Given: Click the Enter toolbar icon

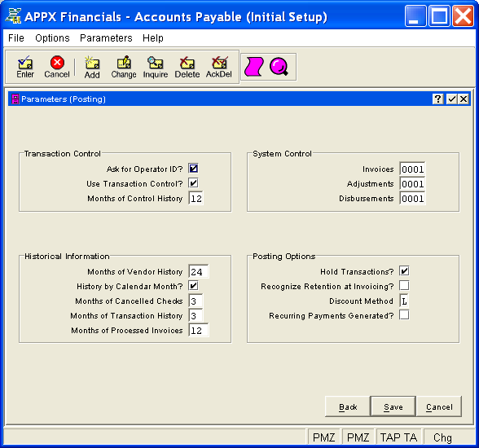Looking at the screenshot, I should [x=25, y=67].
